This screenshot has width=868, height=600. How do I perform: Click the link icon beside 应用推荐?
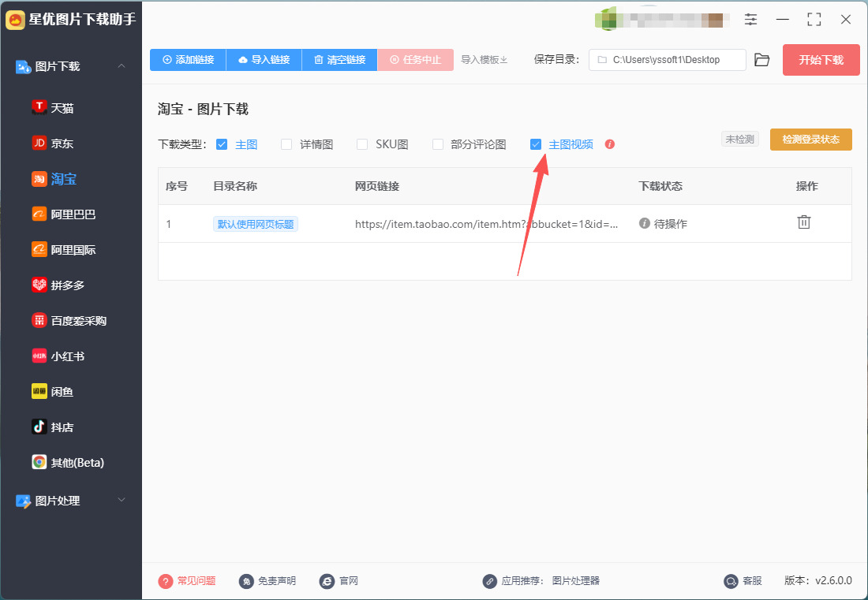pyautogui.click(x=489, y=581)
